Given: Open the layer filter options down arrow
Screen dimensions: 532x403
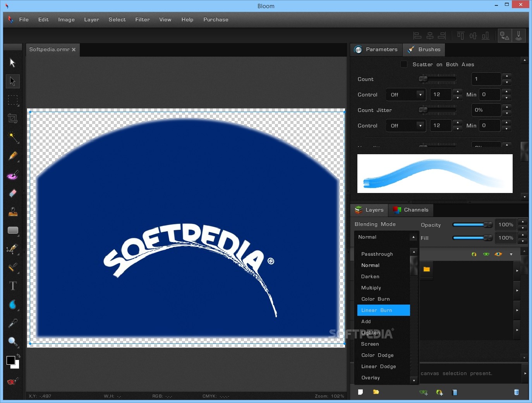Looking at the screenshot, I should [511, 254].
